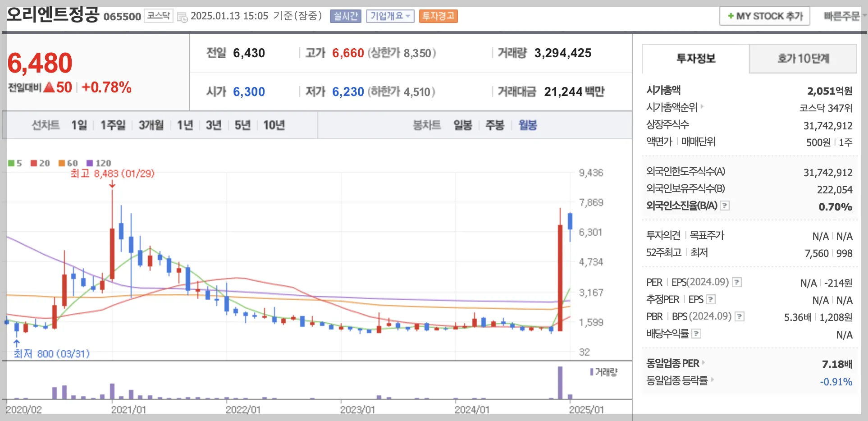This screenshot has width=868, height=421.
Task: Click the 2021/01 x-axis date label
Action: [128, 410]
